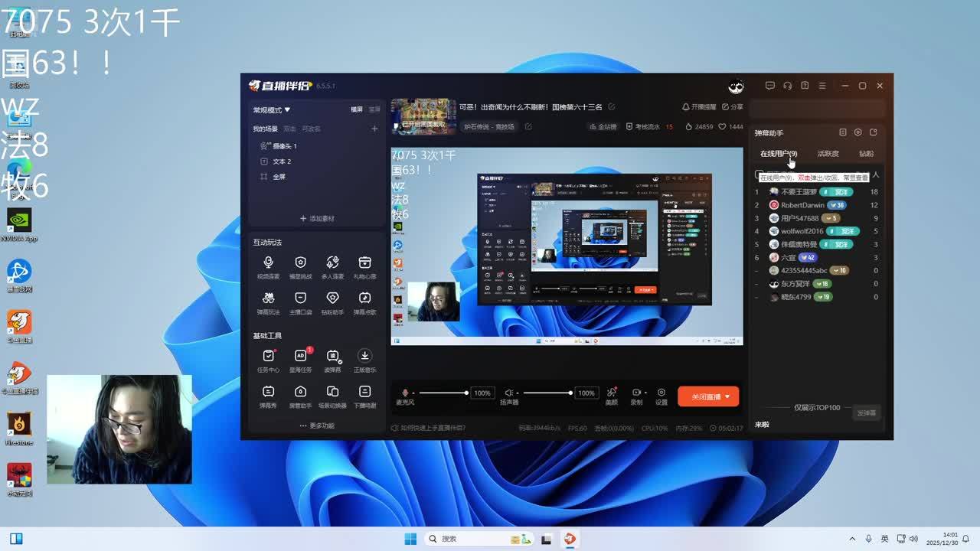
Task: Adjust the microphone volume slider handle
Action: point(465,393)
